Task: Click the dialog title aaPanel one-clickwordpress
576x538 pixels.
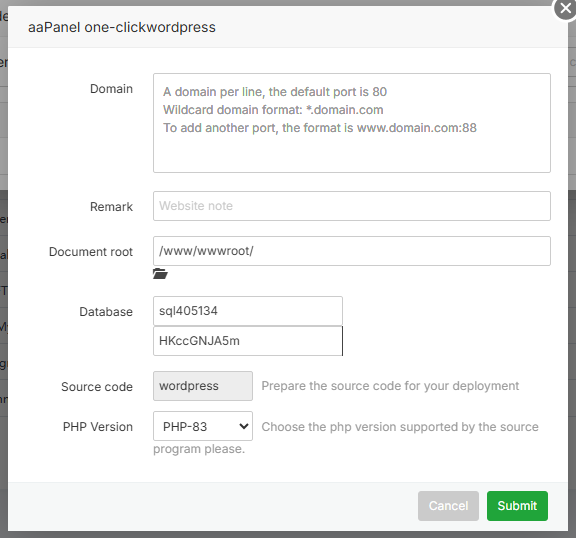Action: pyautogui.click(x=122, y=28)
